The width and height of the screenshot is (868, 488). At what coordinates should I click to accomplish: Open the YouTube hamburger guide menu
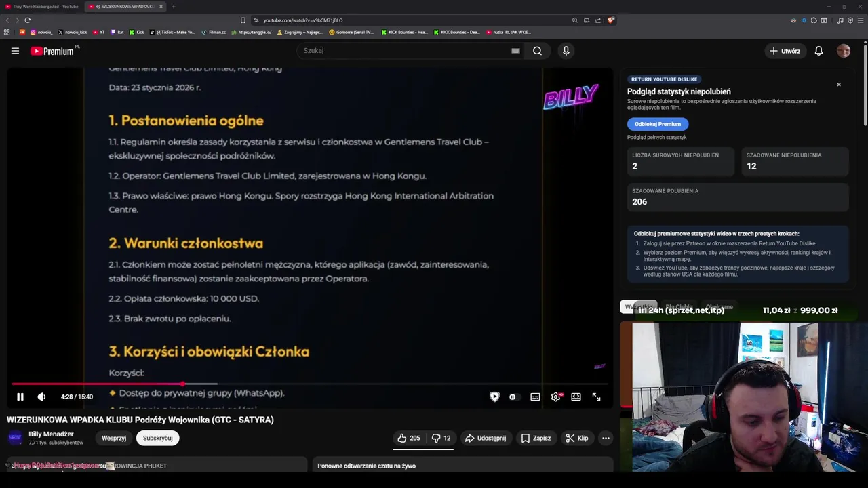[x=15, y=51]
